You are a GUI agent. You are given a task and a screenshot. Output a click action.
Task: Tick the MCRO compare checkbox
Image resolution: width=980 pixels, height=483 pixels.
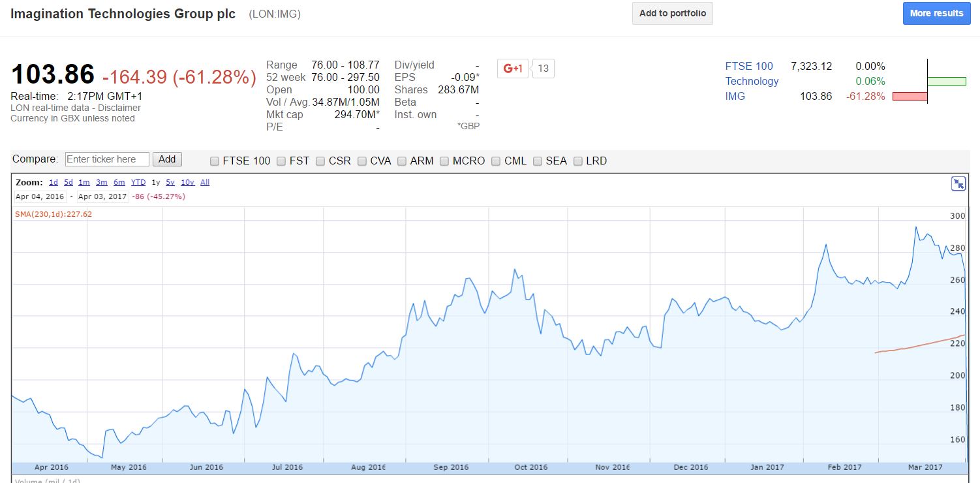point(444,161)
